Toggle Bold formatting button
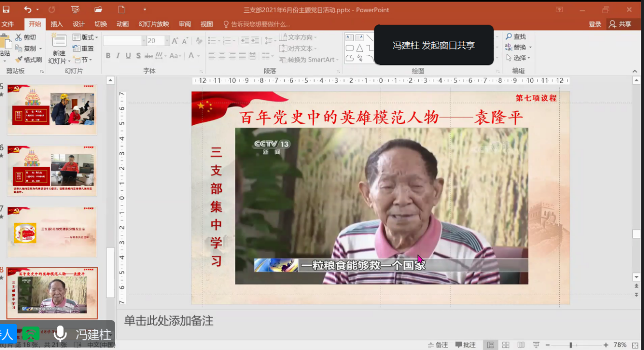The image size is (644, 350). click(x=108, y=56)
